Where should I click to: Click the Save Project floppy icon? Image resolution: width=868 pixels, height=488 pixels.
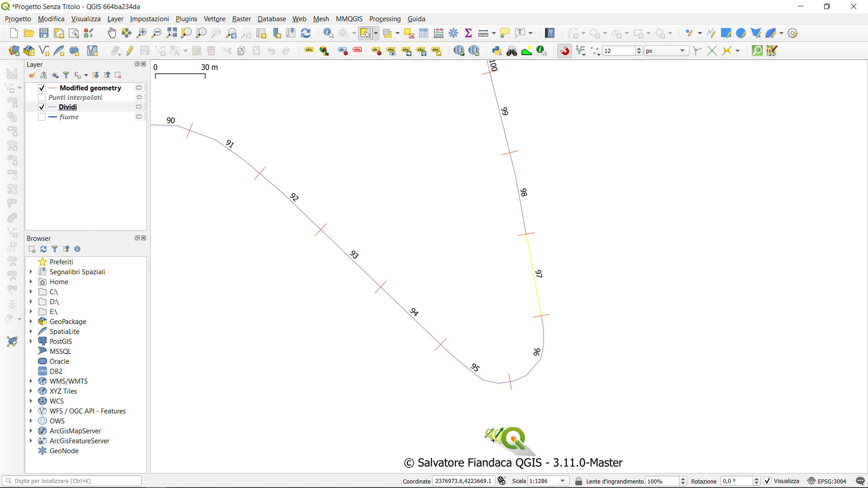tap(44, 33)
